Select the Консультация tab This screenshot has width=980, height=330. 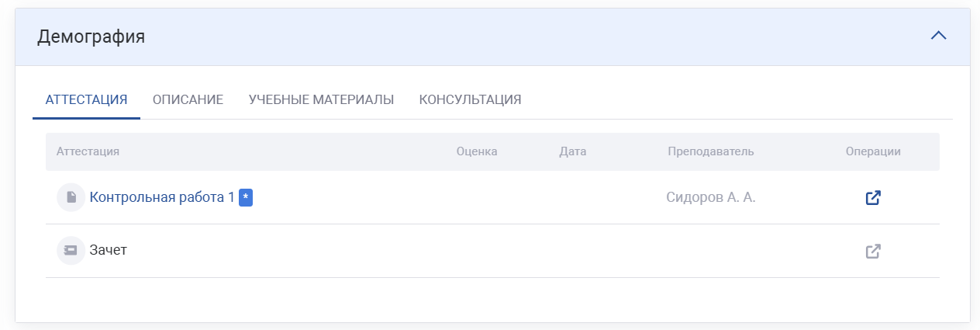[x=470, y=99]
